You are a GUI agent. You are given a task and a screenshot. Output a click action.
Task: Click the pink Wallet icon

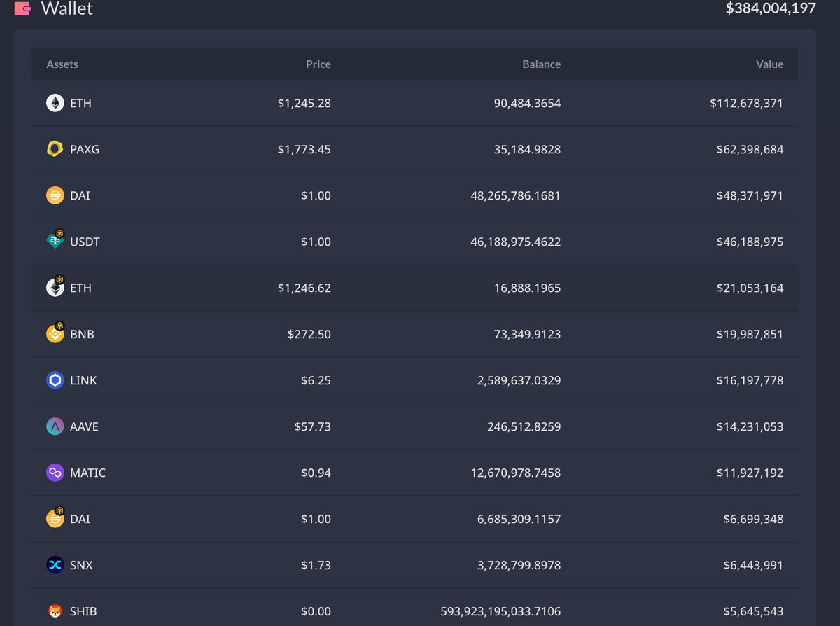click(x=22, y=9)
